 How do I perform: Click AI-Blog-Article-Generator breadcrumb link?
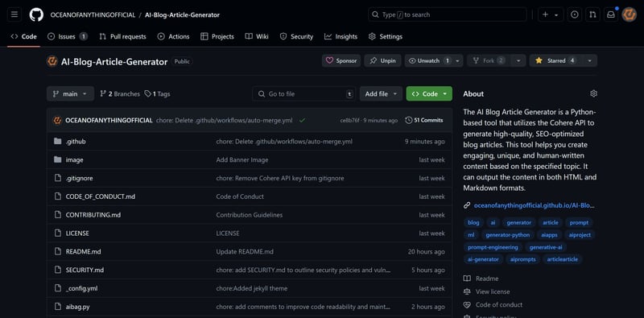(x=182, y=14)
